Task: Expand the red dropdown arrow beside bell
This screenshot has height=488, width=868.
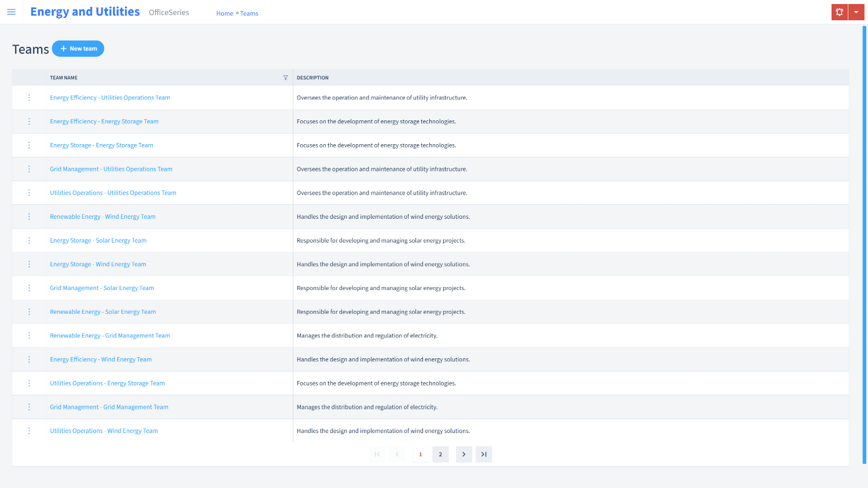Action: click(x=856, y=12)
